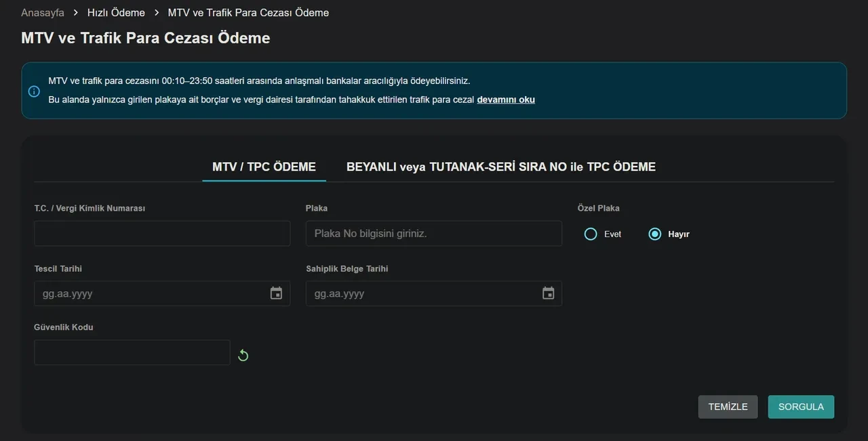Screen dimensions: 868x441
Task: Open the Tescil Tarihi calendar picker
Action: click(276, 293)
